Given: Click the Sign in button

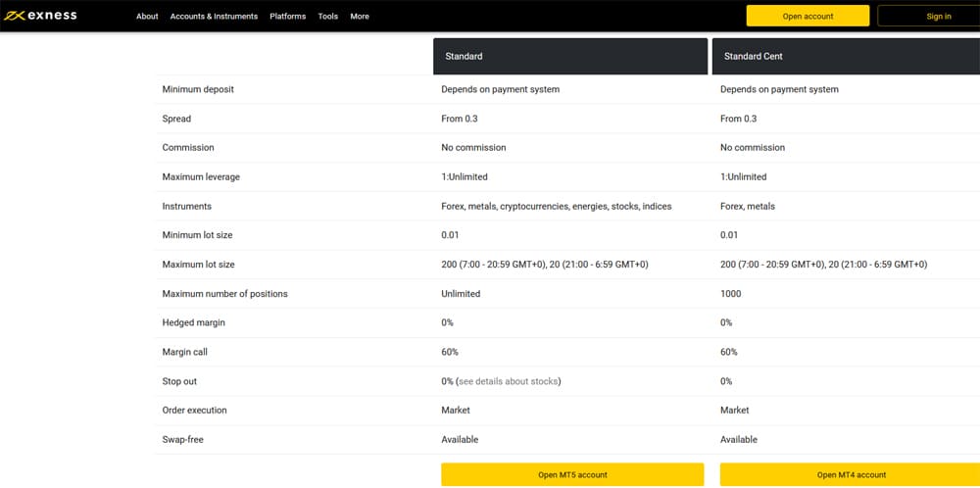Looking at the screenshot, I should [938, 16].
